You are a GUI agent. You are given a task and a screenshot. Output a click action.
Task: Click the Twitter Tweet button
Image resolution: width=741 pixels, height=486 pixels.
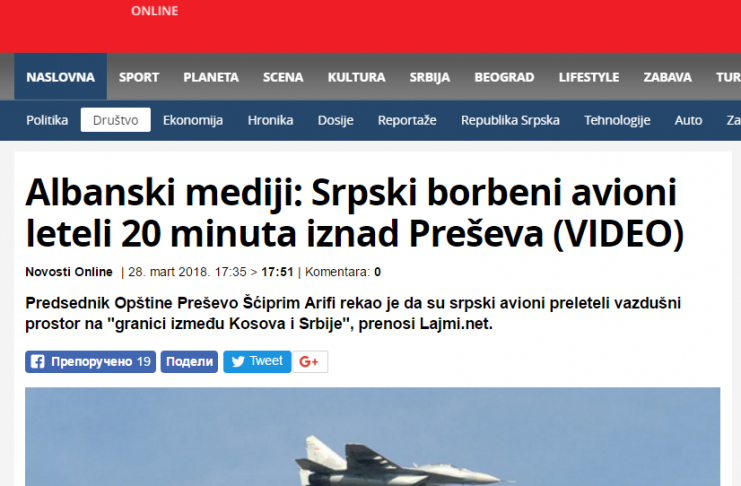point(257,362)
